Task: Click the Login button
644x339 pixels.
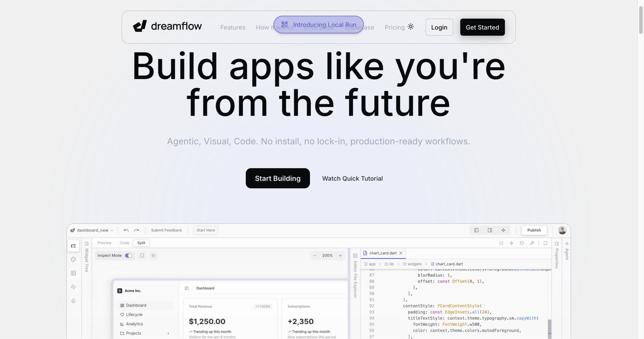Action: click(x=439, y=27)
